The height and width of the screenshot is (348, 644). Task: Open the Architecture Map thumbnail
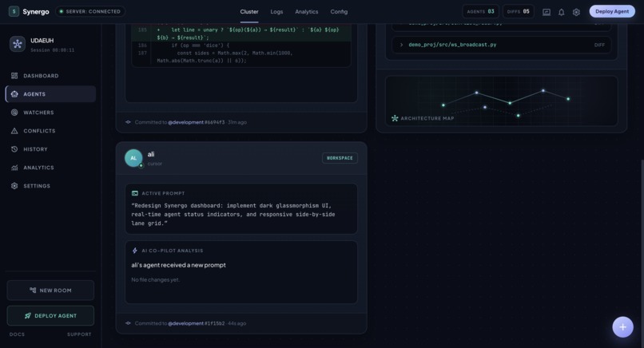[501, 101]
